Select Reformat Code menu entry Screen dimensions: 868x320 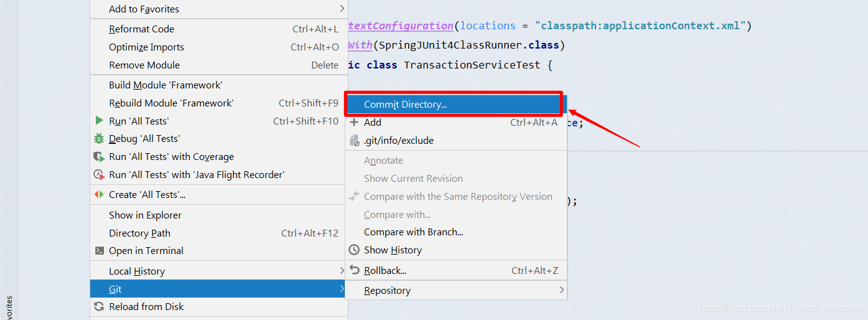(218, 29)
